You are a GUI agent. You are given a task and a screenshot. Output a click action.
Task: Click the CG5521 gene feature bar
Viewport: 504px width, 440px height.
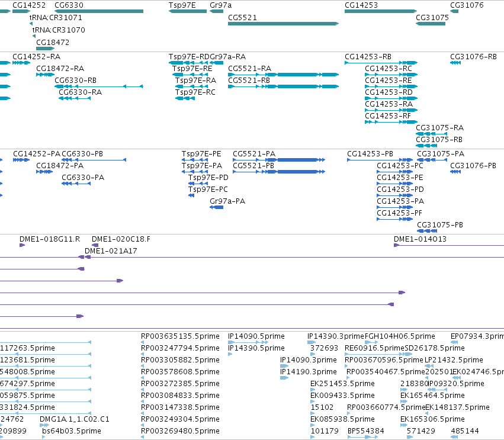(x=283, y=24)
